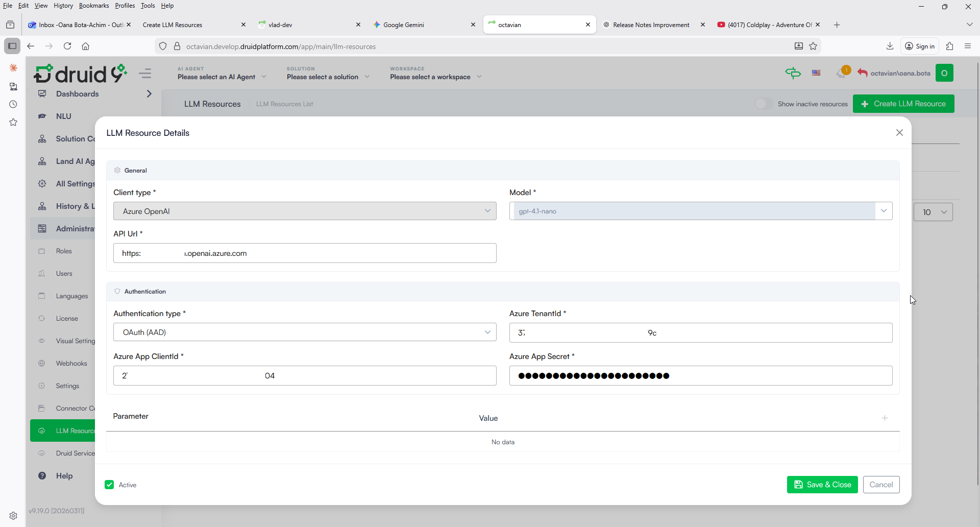Open Firefox extensions icon

pos(949,46)
